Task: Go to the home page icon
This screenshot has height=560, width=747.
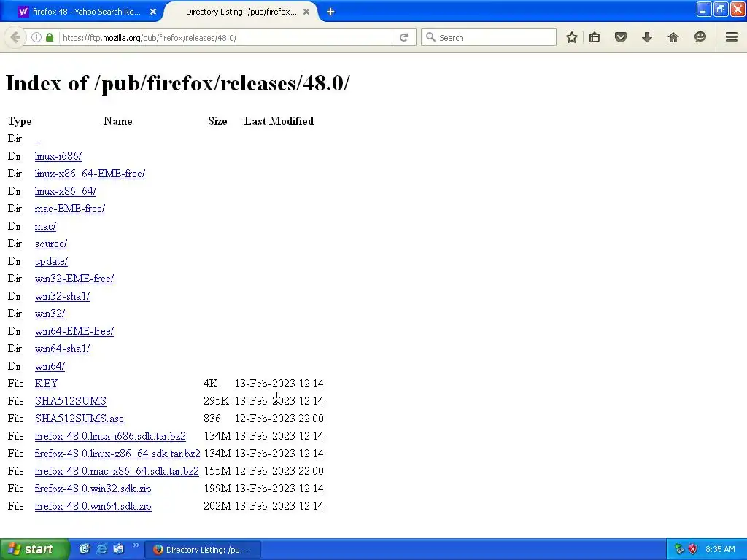Action: 673,37
